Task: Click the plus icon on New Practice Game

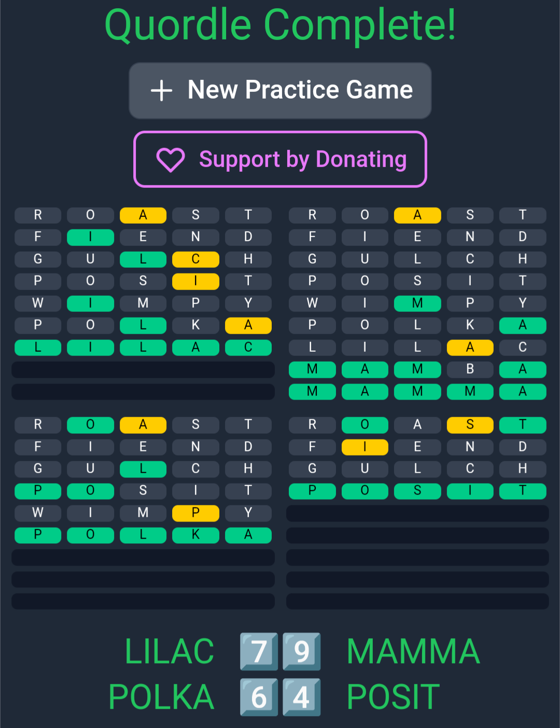Action: coord(161,90)
